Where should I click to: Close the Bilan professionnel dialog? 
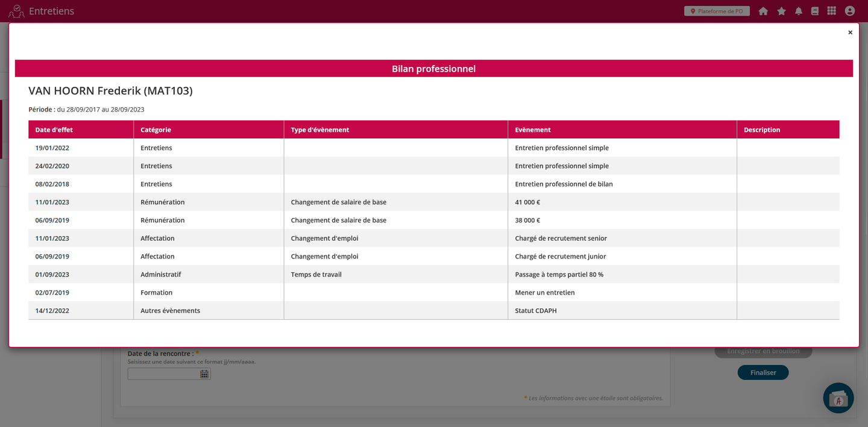850,33
